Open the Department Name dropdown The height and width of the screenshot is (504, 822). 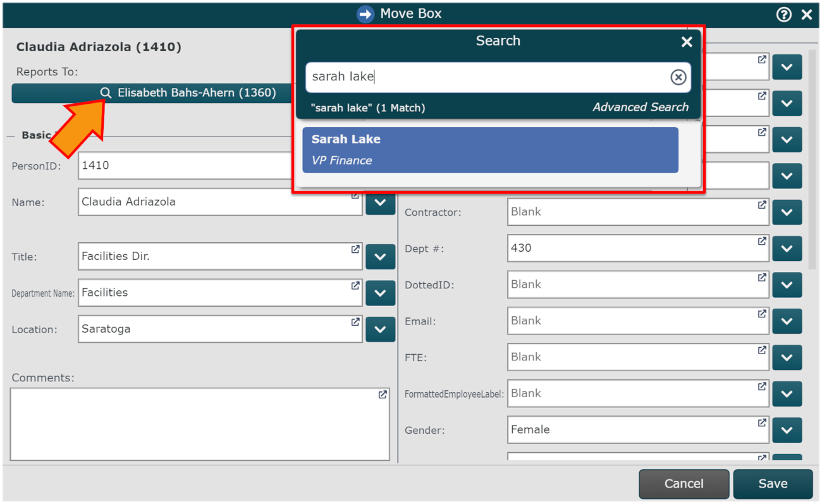click(x=380, y=293)
